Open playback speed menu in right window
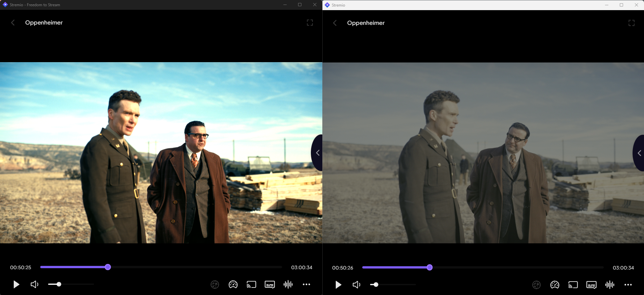The height and width of the screenshot is (295, 644). tap(555, 285)
